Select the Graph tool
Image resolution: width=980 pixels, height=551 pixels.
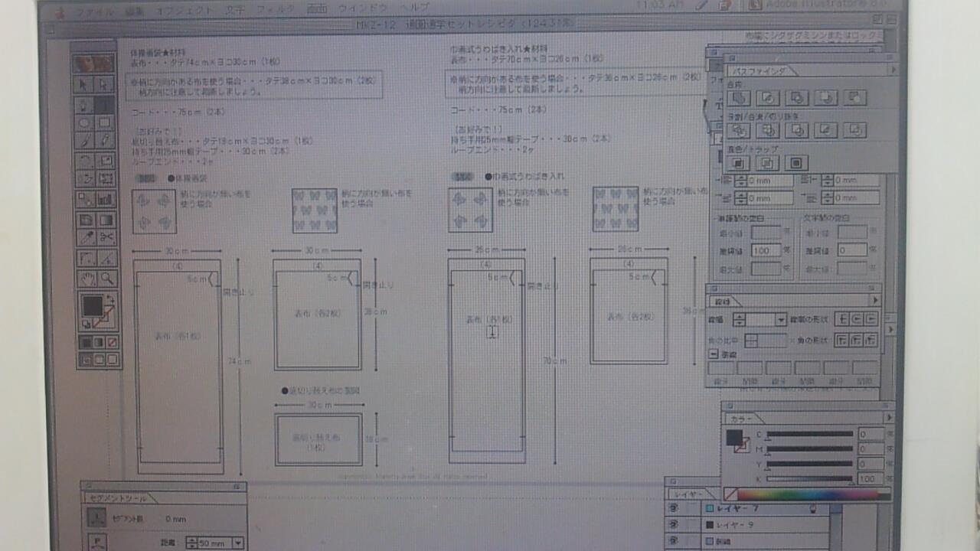105,199
